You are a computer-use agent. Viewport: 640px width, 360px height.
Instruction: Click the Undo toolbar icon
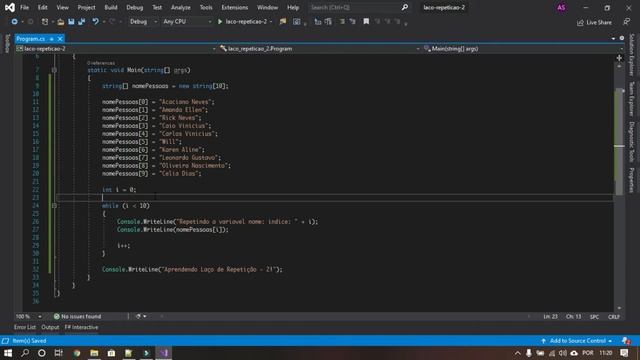(95, 22)
